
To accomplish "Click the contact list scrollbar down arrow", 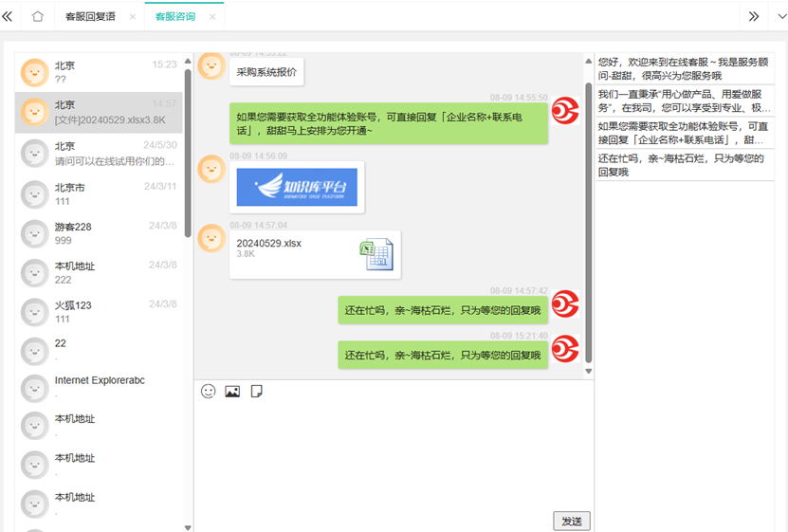I will click(188, 527).
